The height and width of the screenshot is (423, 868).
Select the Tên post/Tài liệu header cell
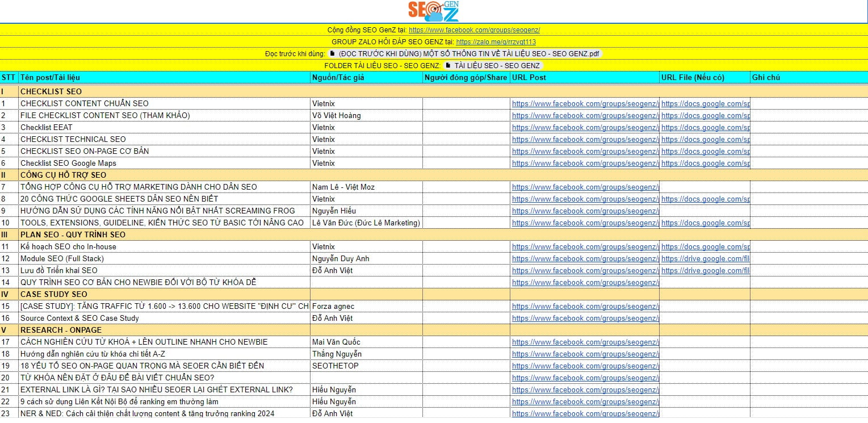point(165,78)
